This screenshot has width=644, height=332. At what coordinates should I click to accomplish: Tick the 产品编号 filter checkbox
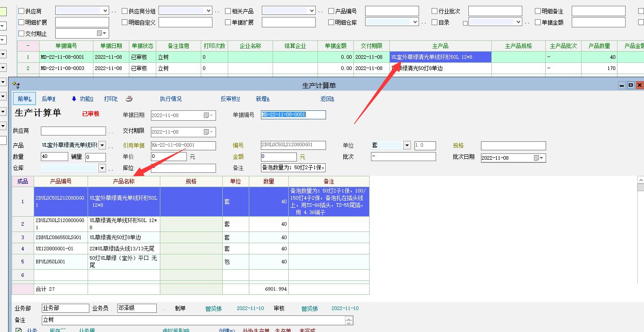[331, 11]
